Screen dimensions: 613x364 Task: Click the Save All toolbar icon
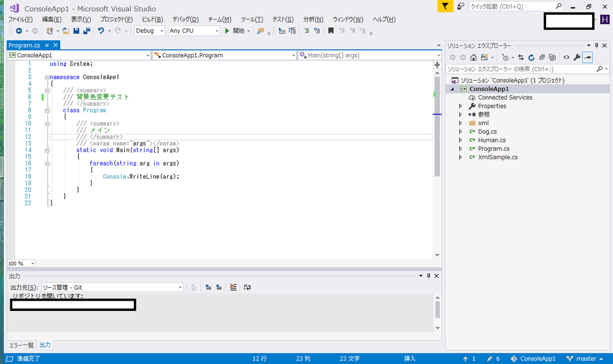86,31
